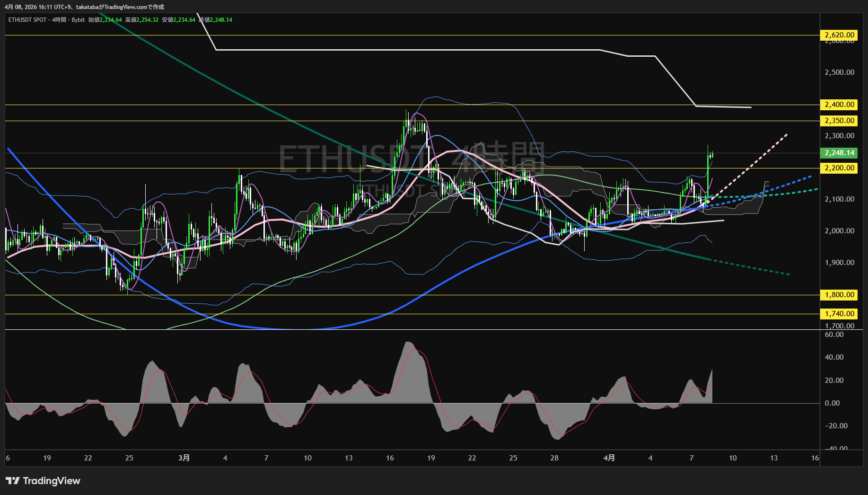Click the 60.00 oscillator scale label
The width and height of the screenshot is (868, 495).
coord(834,335)
